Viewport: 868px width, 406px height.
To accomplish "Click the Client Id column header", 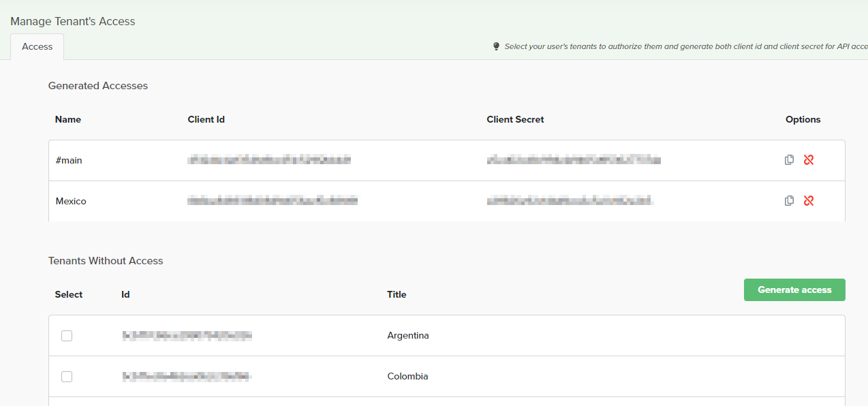I will [x=206, y=119].
